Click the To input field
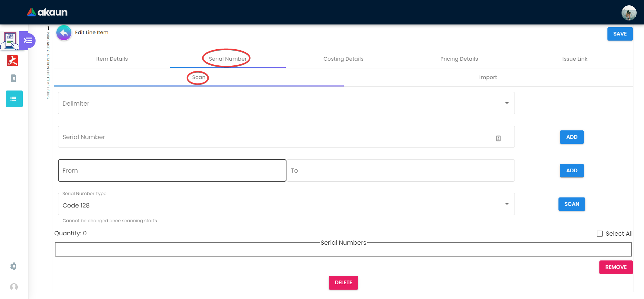Screen dimensions: 644x299 (x=401, y=171)
